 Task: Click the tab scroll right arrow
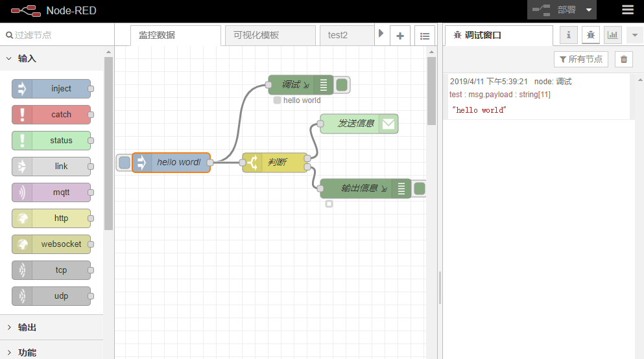(x=381, y=33)
